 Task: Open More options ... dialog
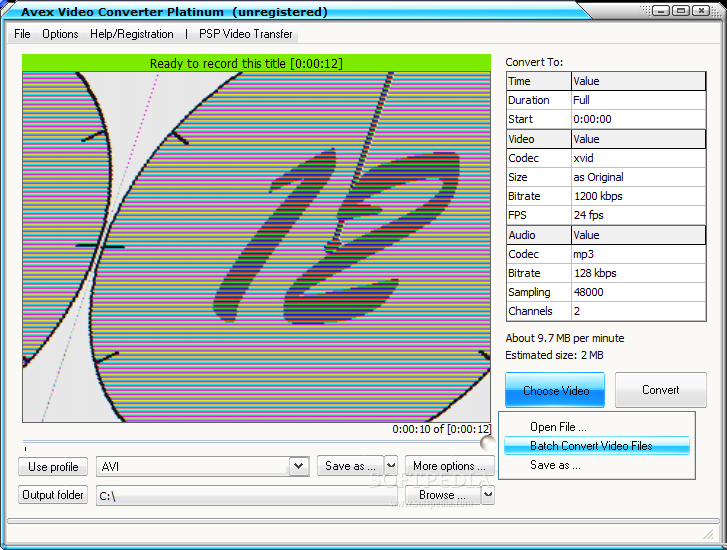[449, 466]
